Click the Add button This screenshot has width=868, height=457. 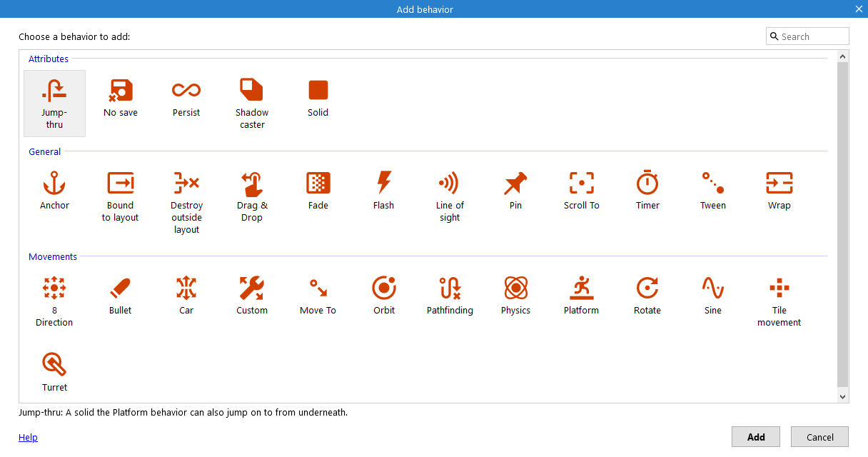(756, 437)
